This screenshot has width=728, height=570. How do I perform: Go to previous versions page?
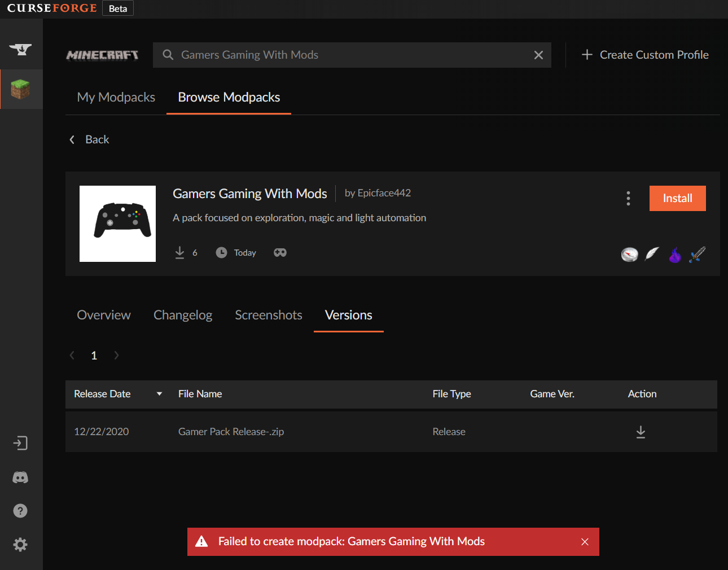point(72,355)
